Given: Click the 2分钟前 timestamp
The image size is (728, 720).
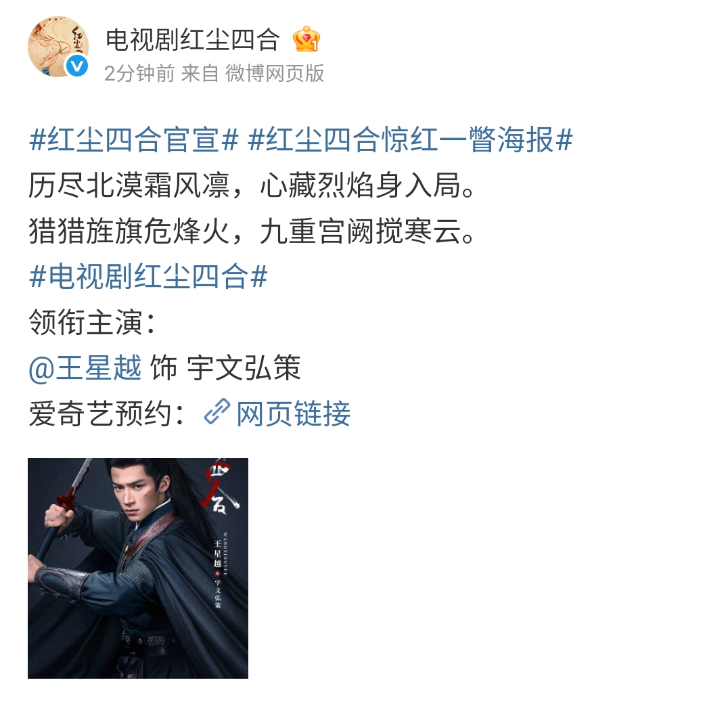Looking at the screenshot, I should coord(139,73).
